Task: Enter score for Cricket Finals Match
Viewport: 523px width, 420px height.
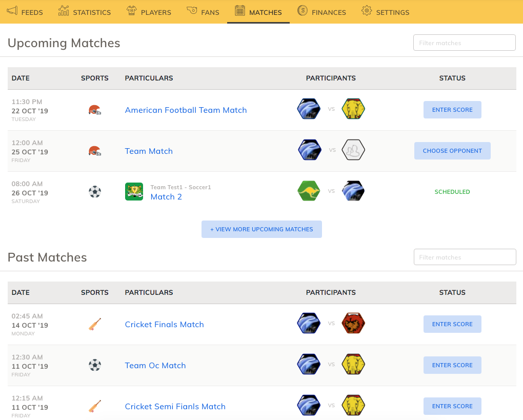Action: pyautogui.click(x=452, y=324)
